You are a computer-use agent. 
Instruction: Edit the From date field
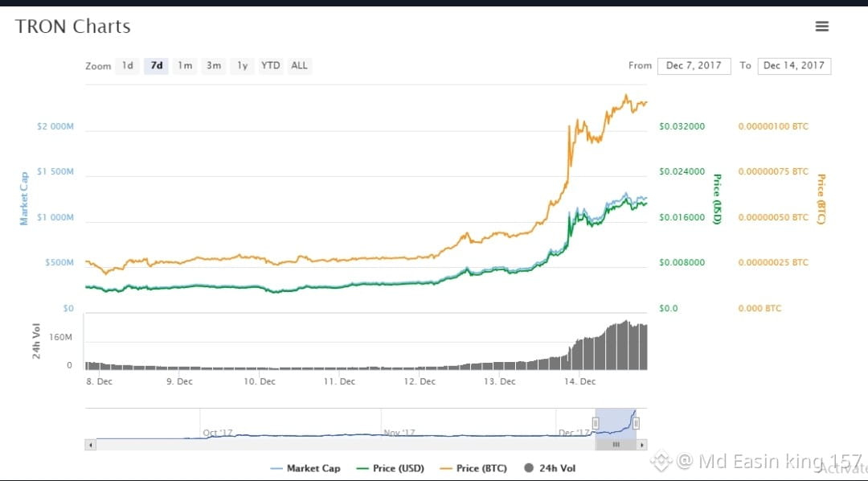(x=694, y=66)
